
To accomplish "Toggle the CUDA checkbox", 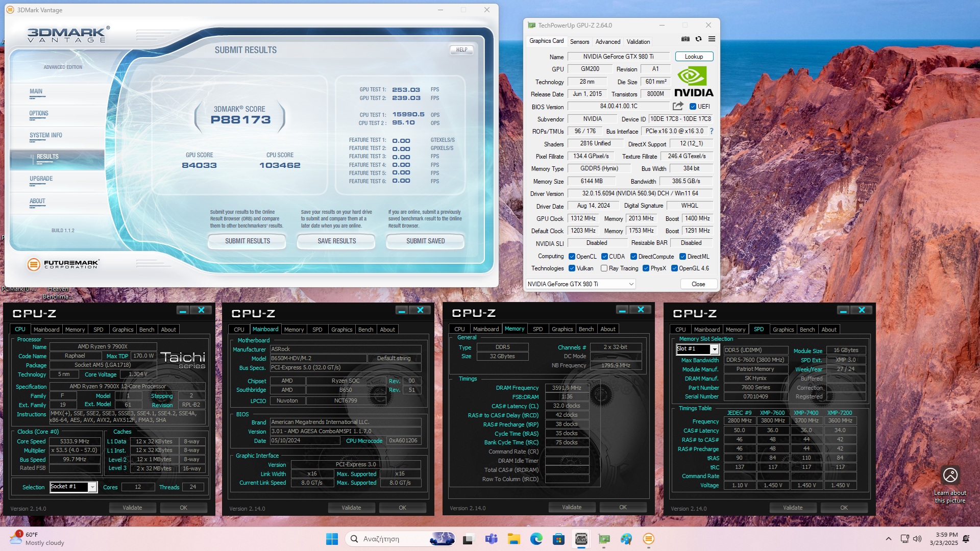I will (x=604, y=257).
